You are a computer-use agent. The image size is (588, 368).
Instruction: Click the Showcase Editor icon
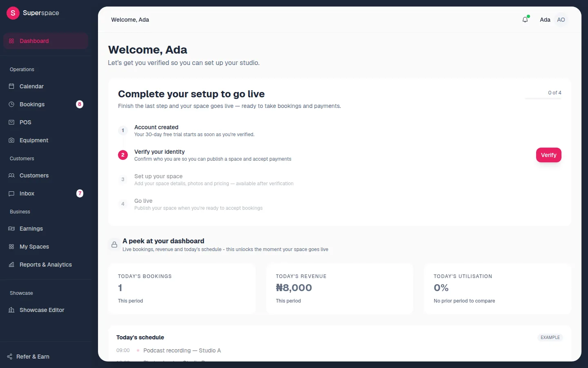[11, 310]
